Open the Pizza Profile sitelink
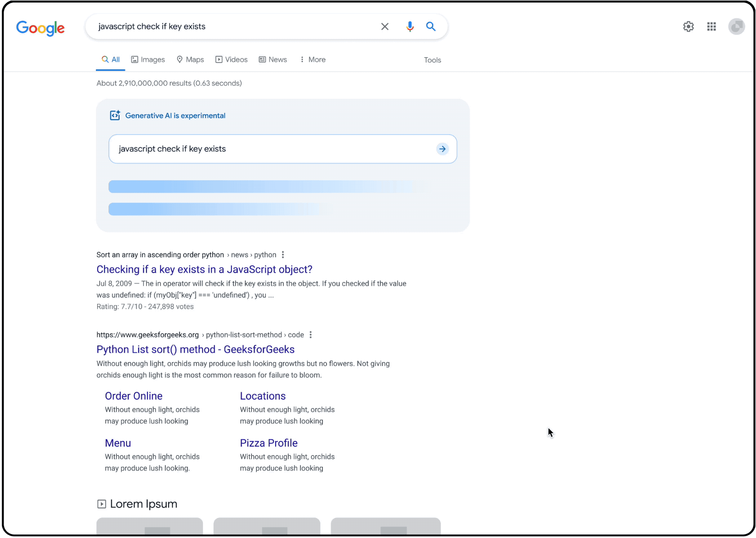Screen dimensions: 756x538 click(269, 443)
